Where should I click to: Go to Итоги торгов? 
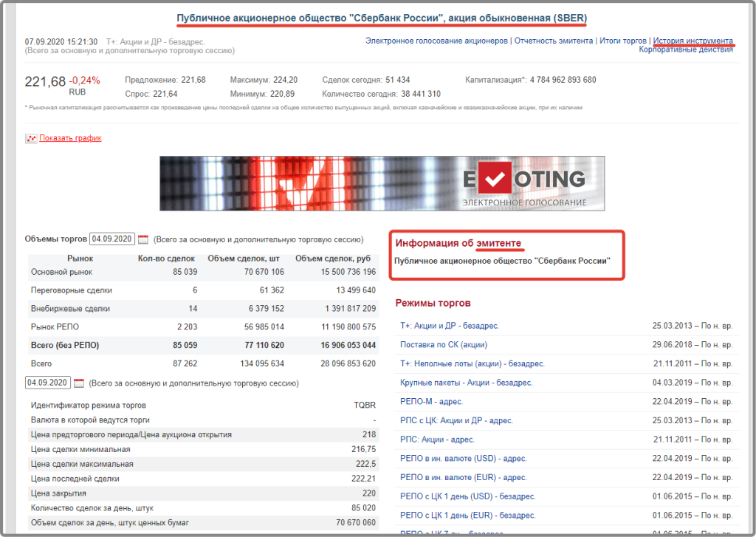pos(623,41)
